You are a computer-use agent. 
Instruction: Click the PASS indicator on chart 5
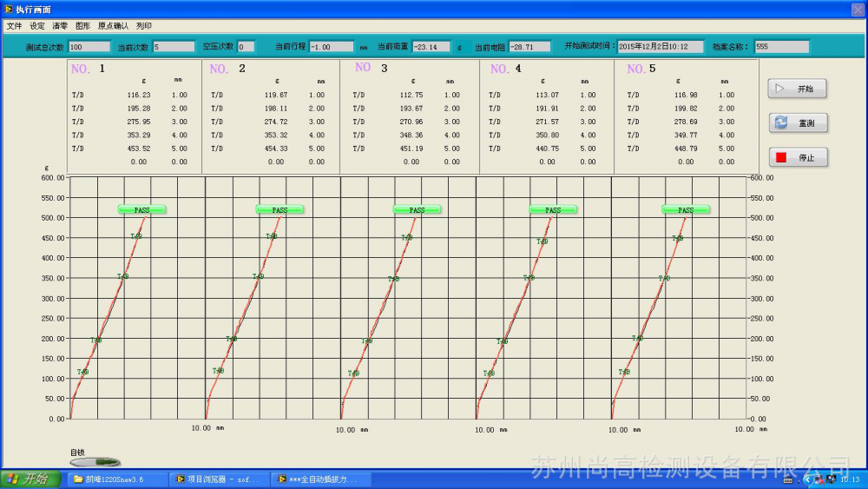click(686, 209)
